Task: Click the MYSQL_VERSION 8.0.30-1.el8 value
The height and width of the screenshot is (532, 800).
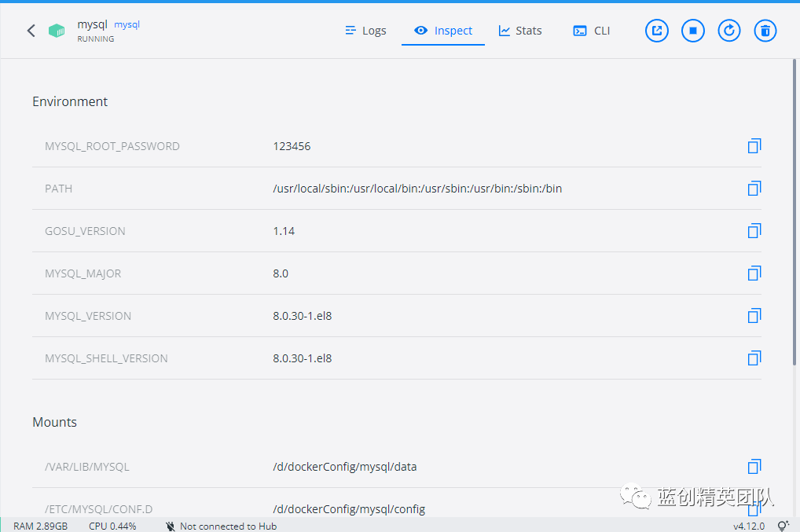Action: (302, 316)
